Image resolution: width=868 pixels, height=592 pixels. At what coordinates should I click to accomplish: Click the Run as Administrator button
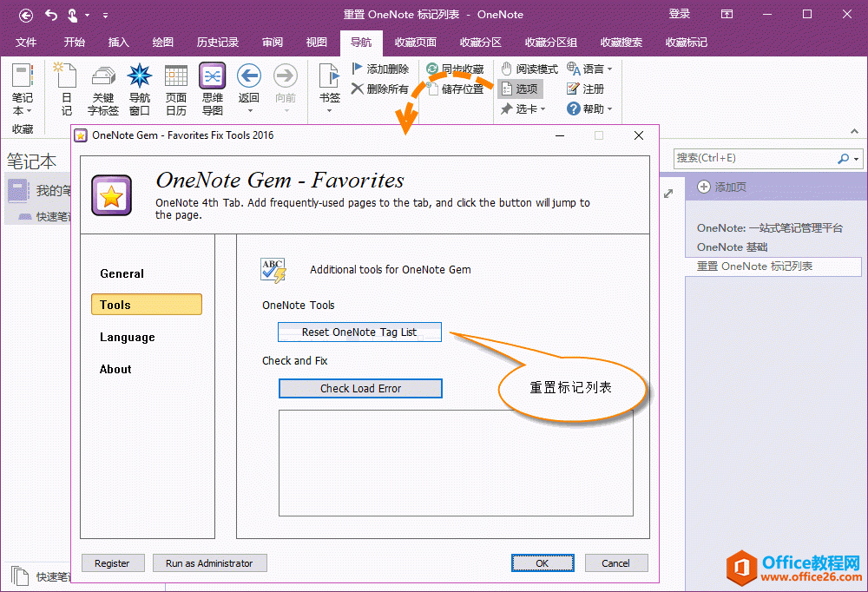tap(209, 562)
